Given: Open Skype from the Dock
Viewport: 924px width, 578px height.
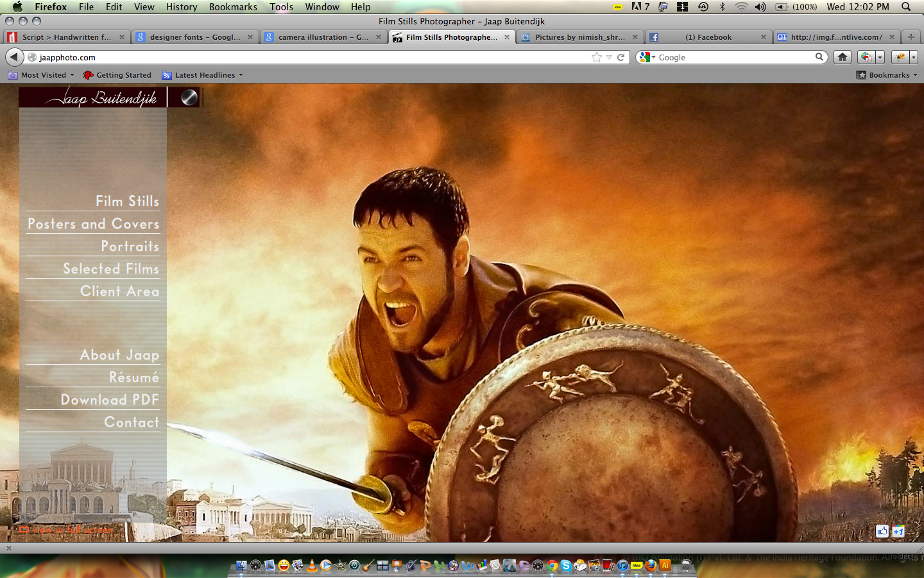Looking at the screenshot, I should pos(566,565).
